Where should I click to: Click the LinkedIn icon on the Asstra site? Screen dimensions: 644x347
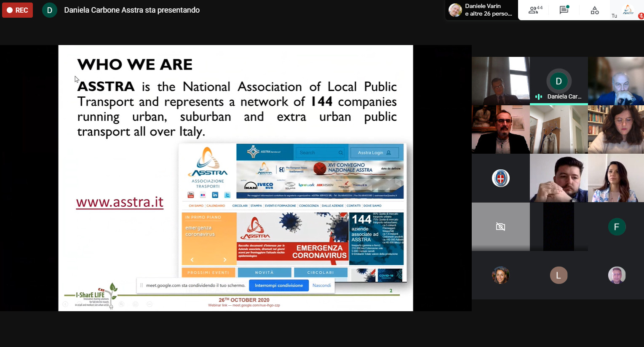215,195
